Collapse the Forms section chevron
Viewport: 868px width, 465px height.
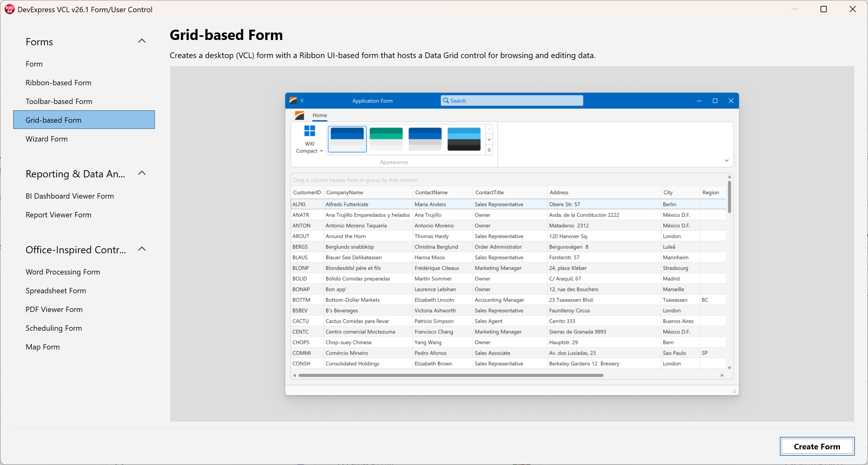coord(142,41)
